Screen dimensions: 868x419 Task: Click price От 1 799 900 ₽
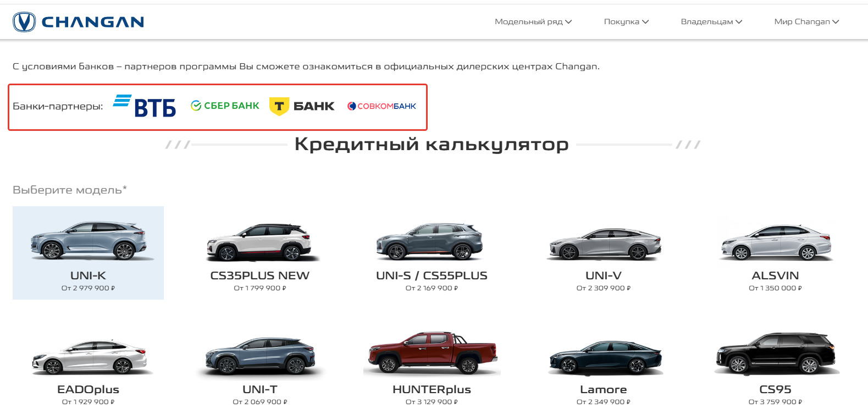(260, 288)
